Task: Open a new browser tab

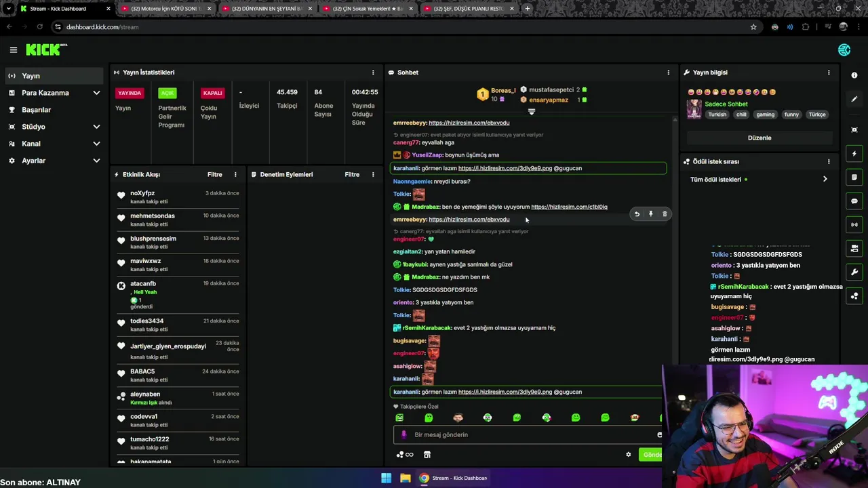Action: 528,9
